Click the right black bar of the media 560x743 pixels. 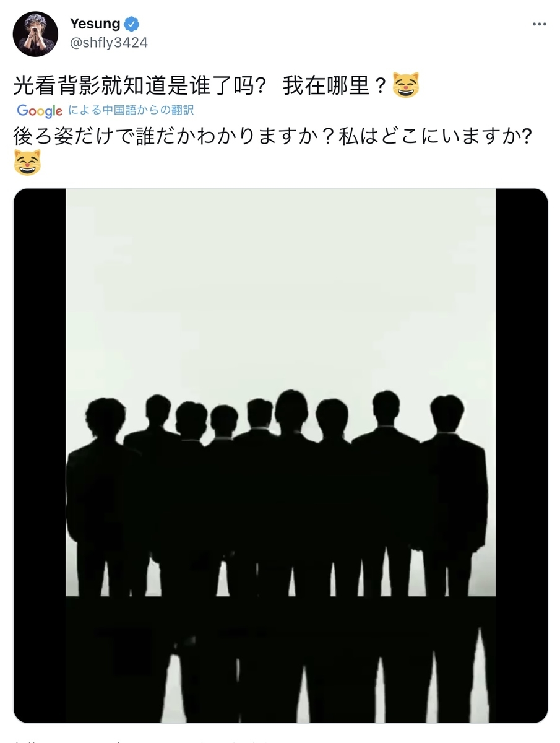pyautogui.click(x=522, y=455)
